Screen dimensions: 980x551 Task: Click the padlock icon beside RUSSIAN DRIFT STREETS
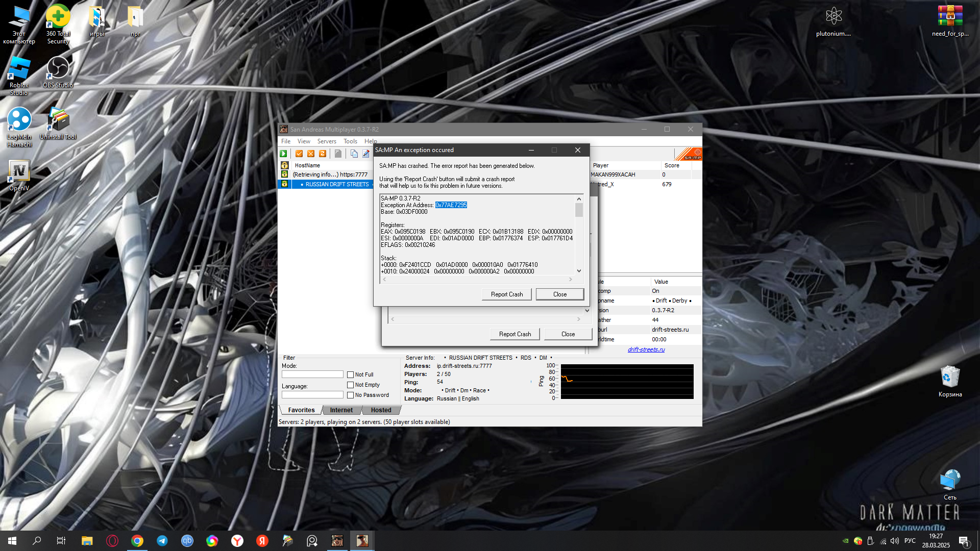tap(285, 184)
